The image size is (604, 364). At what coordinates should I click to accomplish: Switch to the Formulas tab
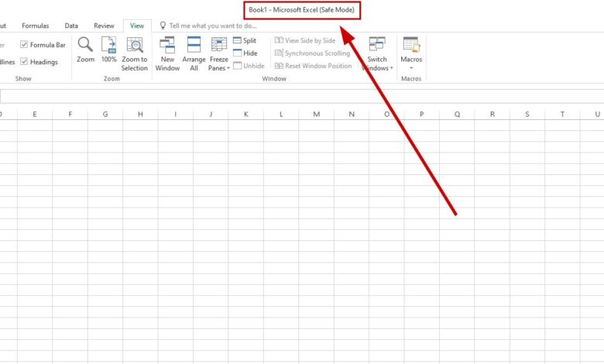point(36,26)
